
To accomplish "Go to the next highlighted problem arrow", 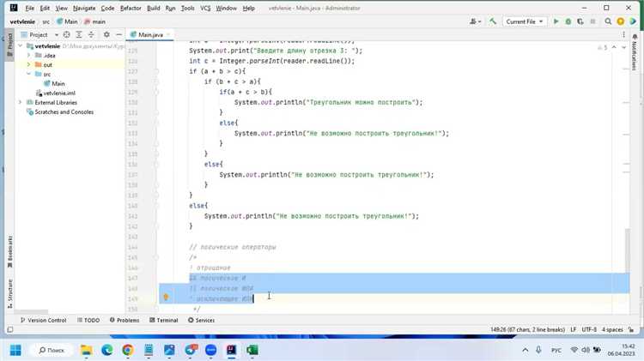I will pos(624,47).
